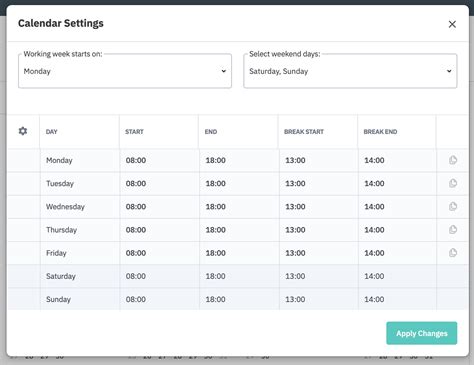Select Saturday's end time cell

click(x=239, y=276)
